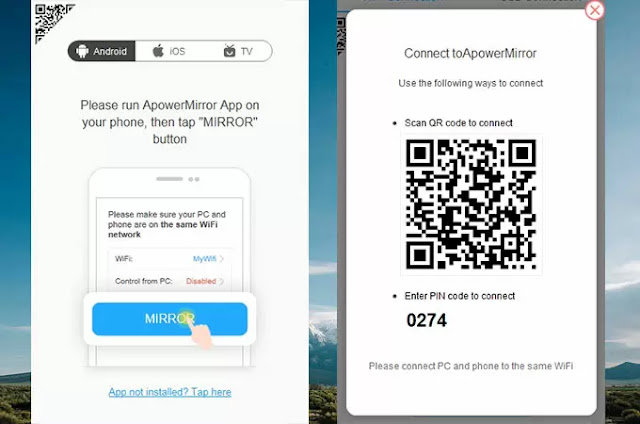Click the TV device icon
640x424 pixels.
pyautogui.click(x=229, y=51)
